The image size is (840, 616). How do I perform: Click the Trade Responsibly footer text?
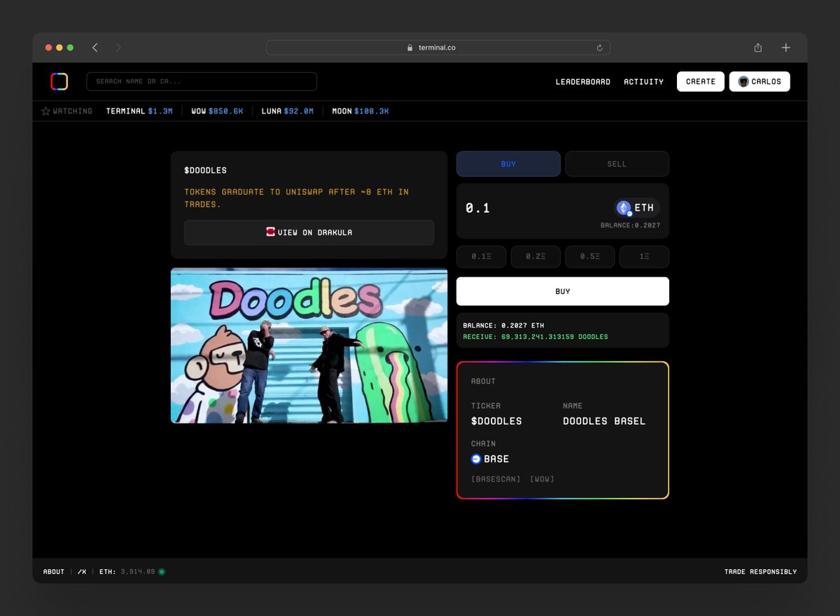[760, 572]
